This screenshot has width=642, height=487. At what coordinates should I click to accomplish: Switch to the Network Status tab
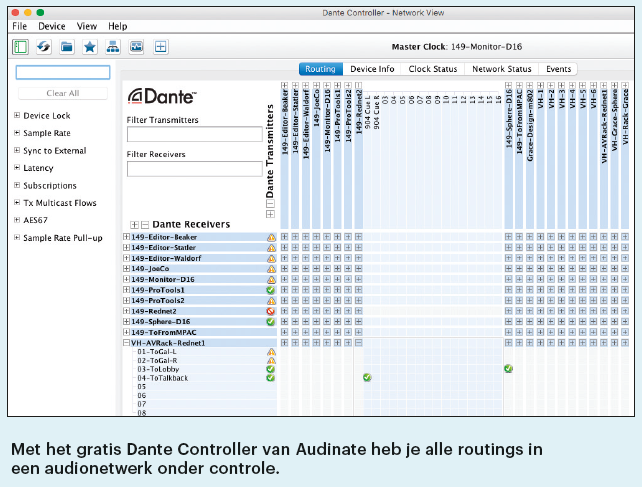click(x=501, y=69)
